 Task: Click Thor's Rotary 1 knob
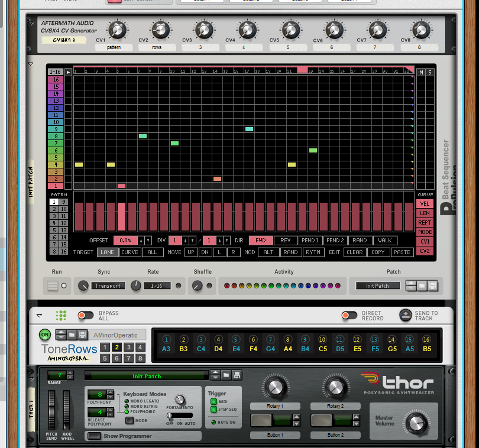tap(275, 387)
